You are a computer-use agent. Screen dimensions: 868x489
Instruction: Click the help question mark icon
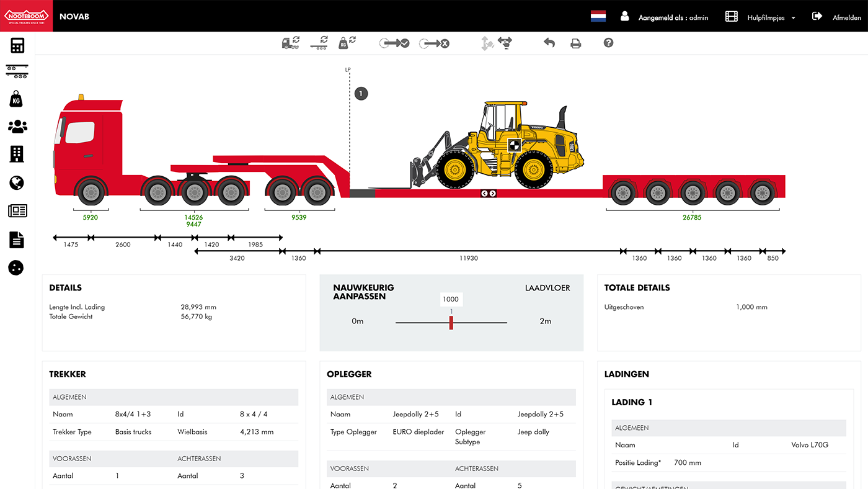608,43
